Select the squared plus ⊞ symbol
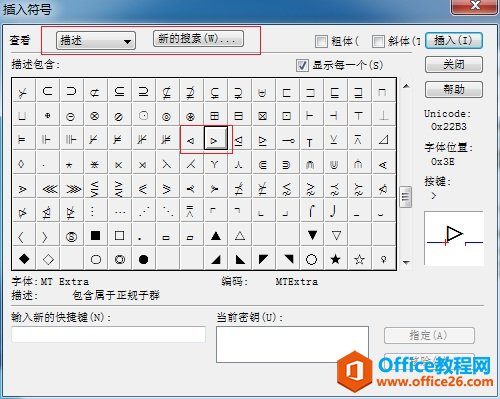This screenshot has width=500, height=399. (x=216, y=116)
